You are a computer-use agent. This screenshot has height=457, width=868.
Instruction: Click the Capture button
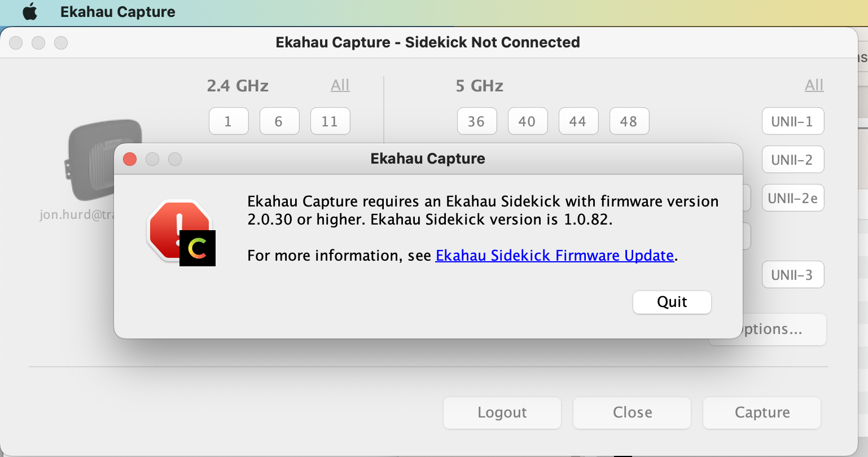click(x=761, y=412)
